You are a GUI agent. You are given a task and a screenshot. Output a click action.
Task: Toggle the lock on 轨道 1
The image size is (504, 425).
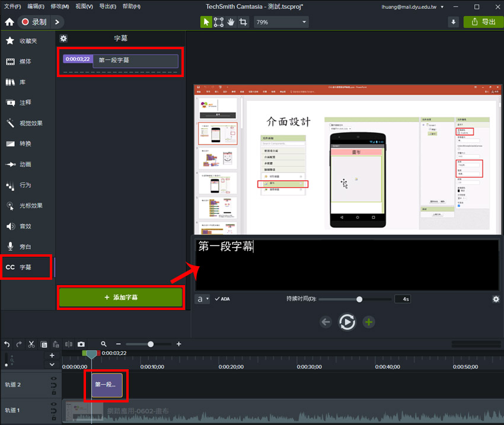53,417
